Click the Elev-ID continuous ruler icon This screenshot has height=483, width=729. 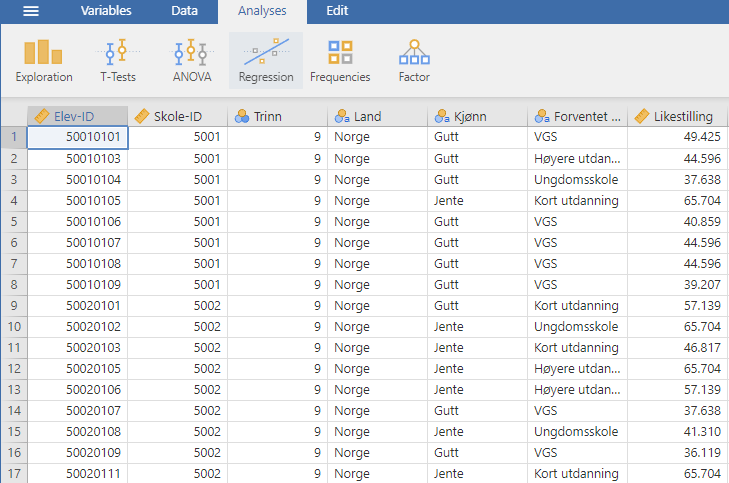tap(42, 116)
